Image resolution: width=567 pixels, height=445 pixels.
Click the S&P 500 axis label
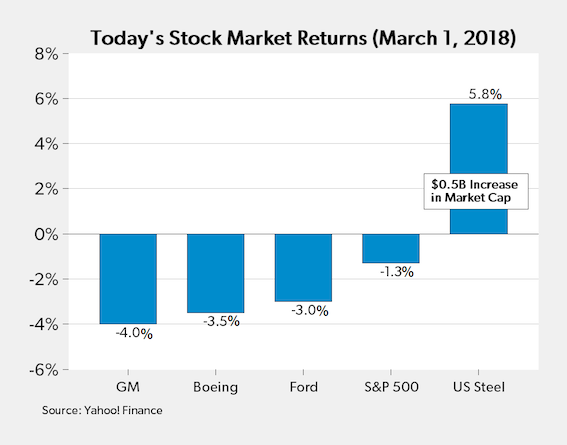tap(391, 387)
